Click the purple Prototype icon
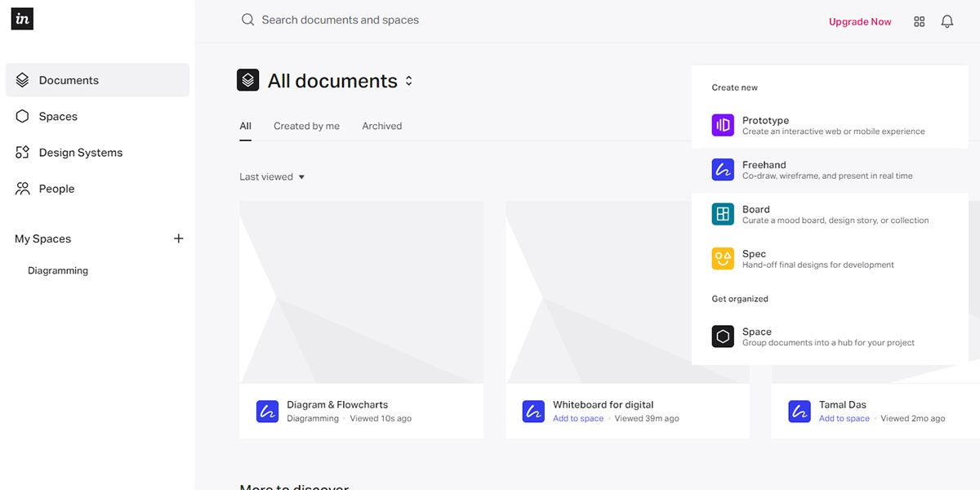980x490 pixels. tap(723, 125)
